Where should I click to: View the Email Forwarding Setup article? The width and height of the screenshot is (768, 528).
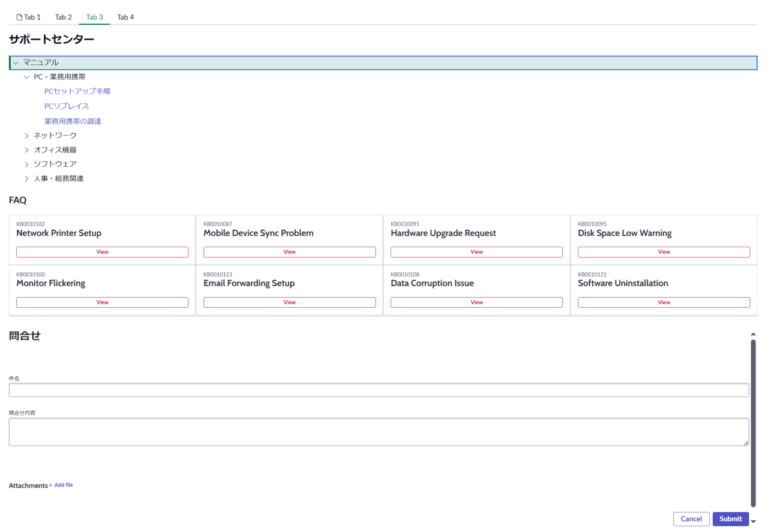pyautogui.click(x=289, y=302)
